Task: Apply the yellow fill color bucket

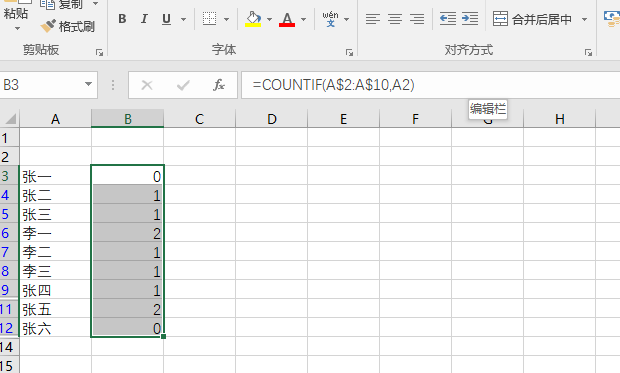Action: 253,19
